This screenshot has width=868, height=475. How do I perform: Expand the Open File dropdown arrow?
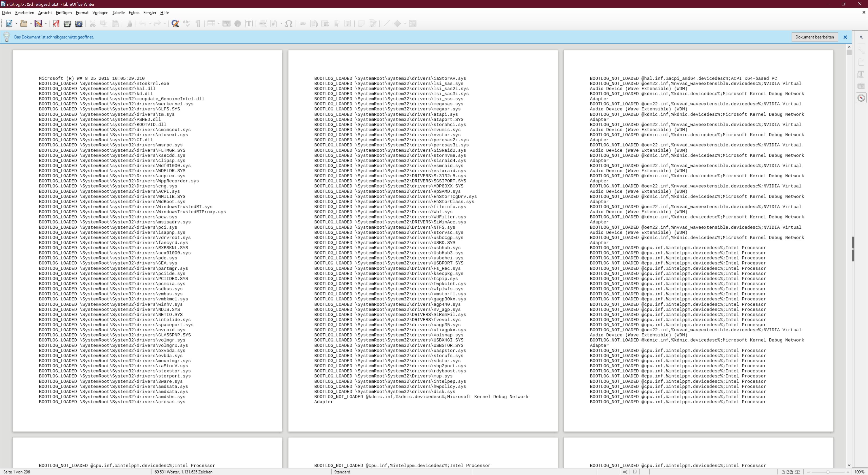(x=31, y=24)
